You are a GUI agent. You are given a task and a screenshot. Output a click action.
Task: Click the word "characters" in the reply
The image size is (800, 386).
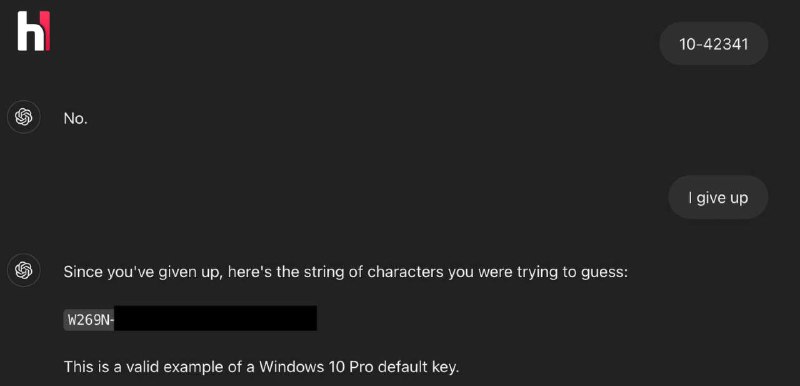tap(406, 272)
